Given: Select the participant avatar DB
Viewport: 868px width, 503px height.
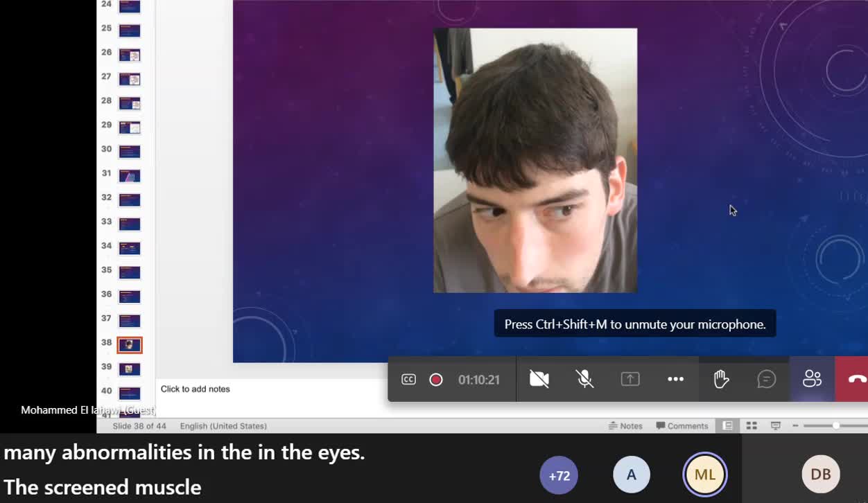Looking at the screenshot, I should pyautogui.click(x=821, y=475).
